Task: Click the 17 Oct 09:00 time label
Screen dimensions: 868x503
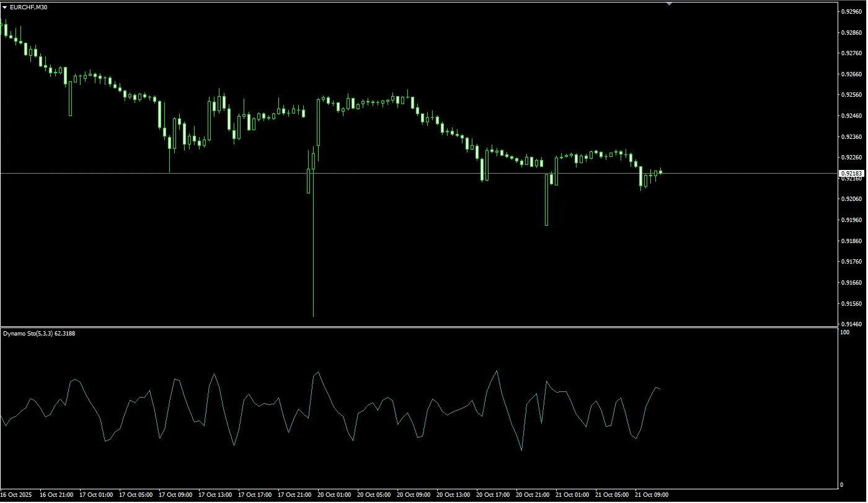Action: pos(175,495)
